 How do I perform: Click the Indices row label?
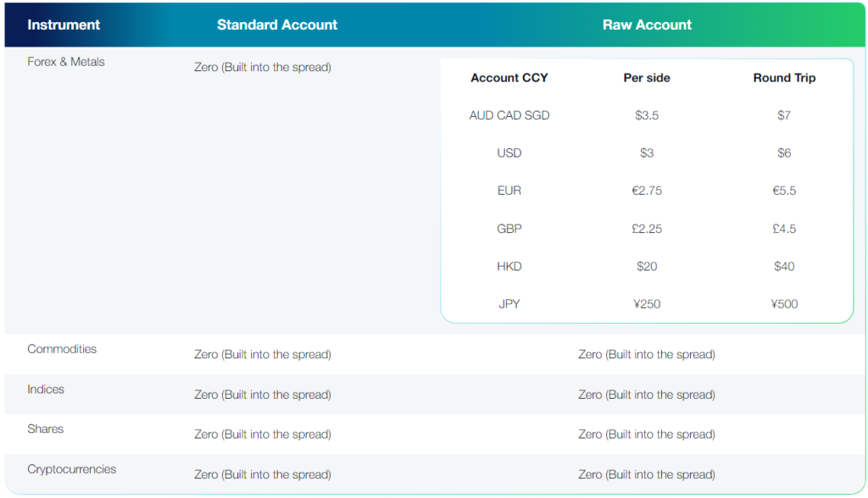[x=46, y=390]
